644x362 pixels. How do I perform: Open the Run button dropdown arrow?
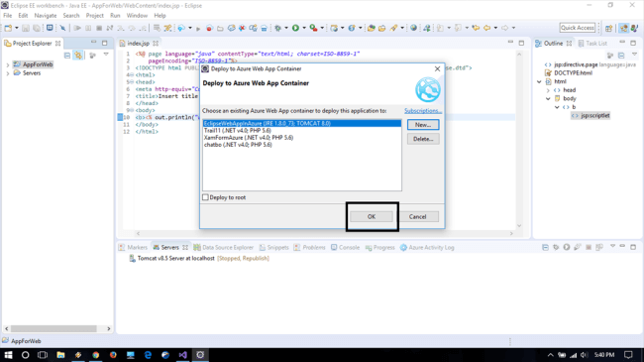coord(304,28)
